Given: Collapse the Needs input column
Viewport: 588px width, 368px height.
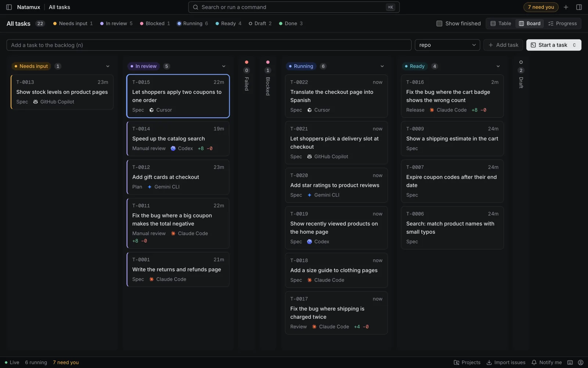Looking at the screenshot, I should pyautogui.click(x=108, y=66).
